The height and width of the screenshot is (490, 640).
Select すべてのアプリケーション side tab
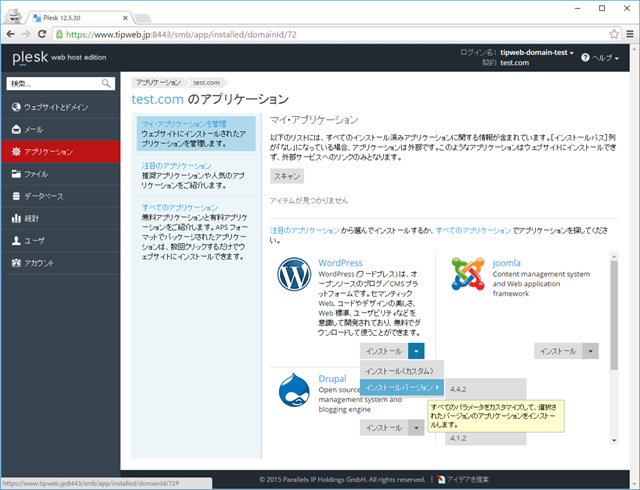tap(196, 232)
